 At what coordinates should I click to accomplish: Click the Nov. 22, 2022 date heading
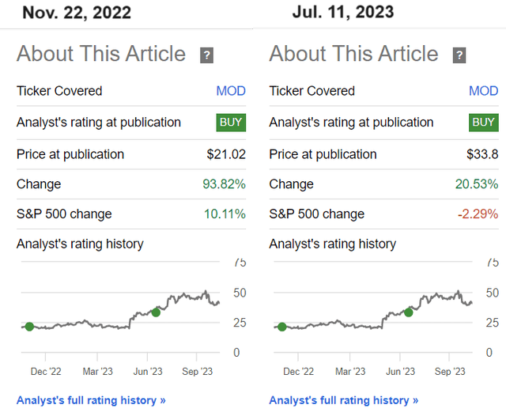click(77, 13)
